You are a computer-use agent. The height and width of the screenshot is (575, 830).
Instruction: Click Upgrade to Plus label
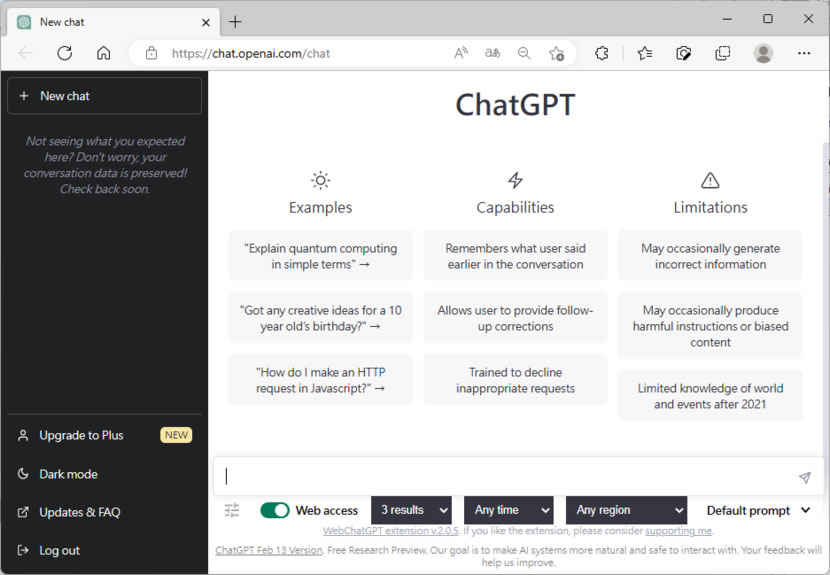[x=82, y=435]
